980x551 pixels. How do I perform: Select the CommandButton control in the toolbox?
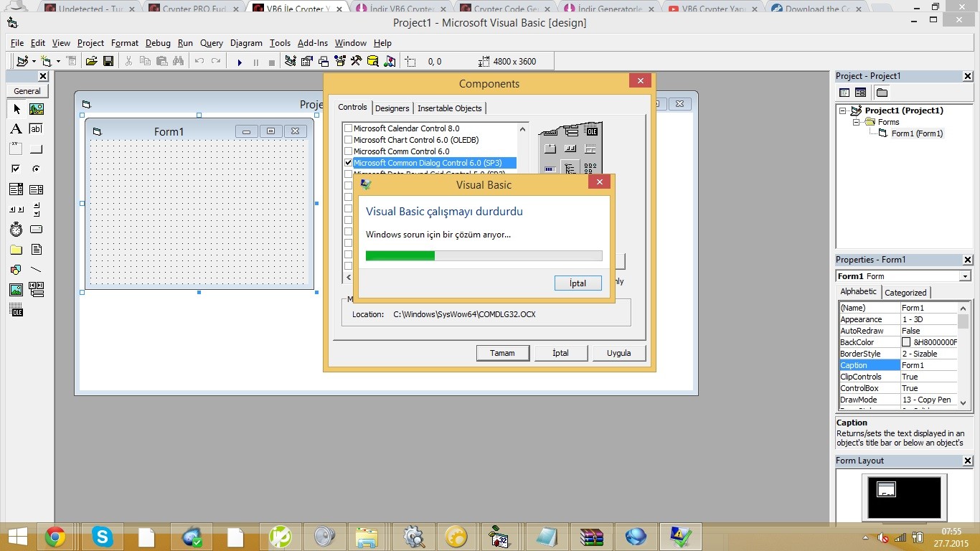click(36, 149)
